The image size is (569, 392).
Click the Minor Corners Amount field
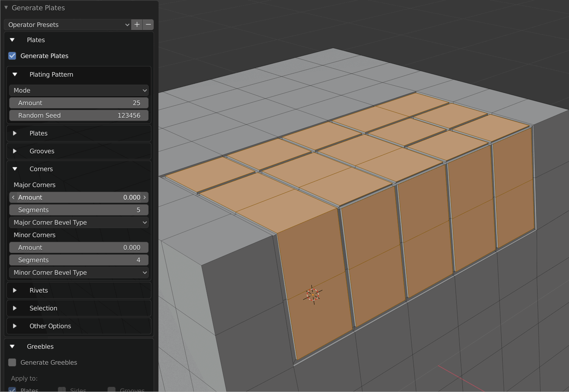(79, 247)
